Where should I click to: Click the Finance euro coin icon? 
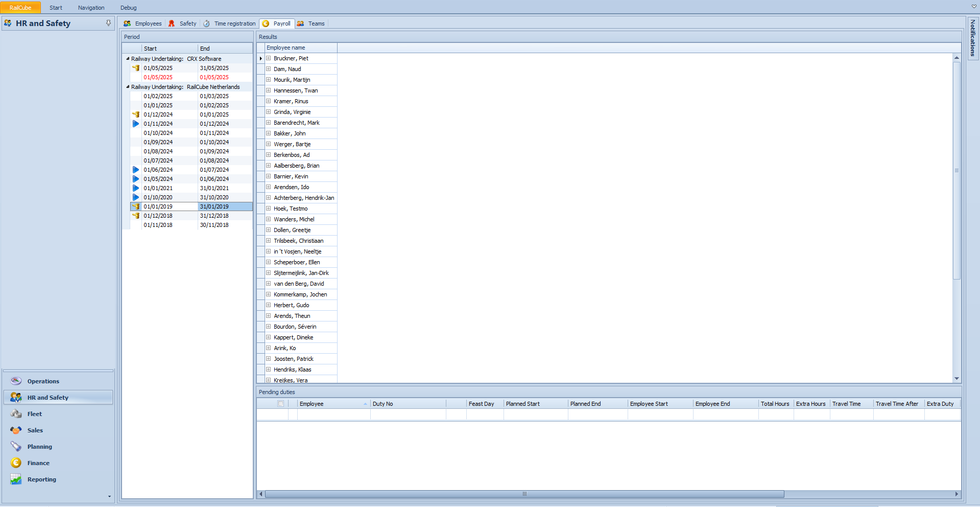point(16,463)
